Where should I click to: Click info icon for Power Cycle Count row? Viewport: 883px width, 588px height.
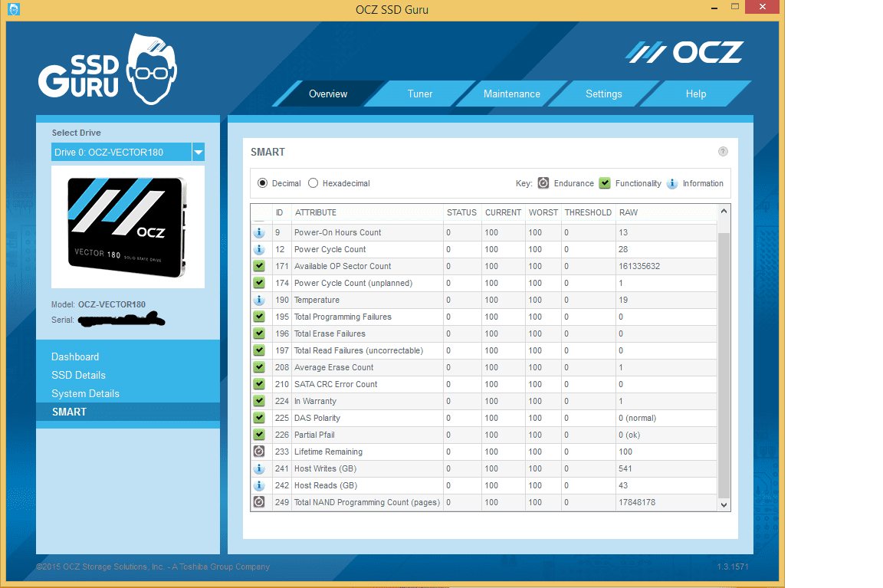[x=259, y=249]
